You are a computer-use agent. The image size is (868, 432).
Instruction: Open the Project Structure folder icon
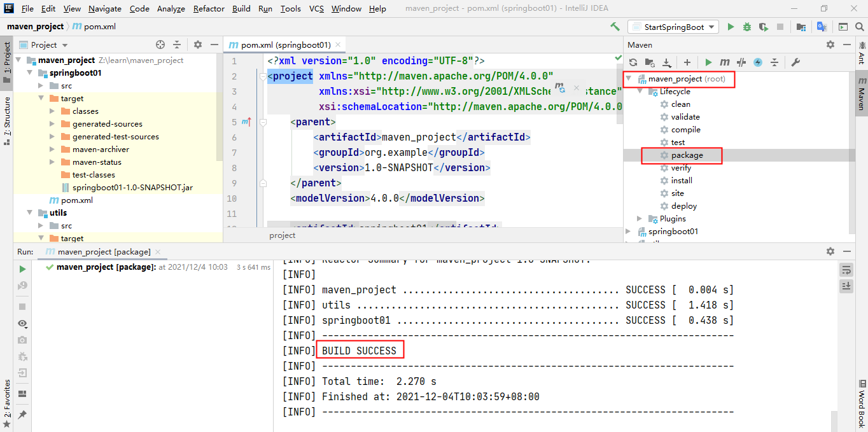tap(801, 27)
